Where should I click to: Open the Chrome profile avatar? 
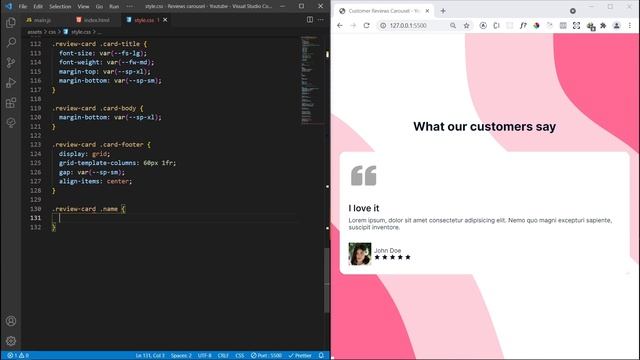[x=617, y=25]
